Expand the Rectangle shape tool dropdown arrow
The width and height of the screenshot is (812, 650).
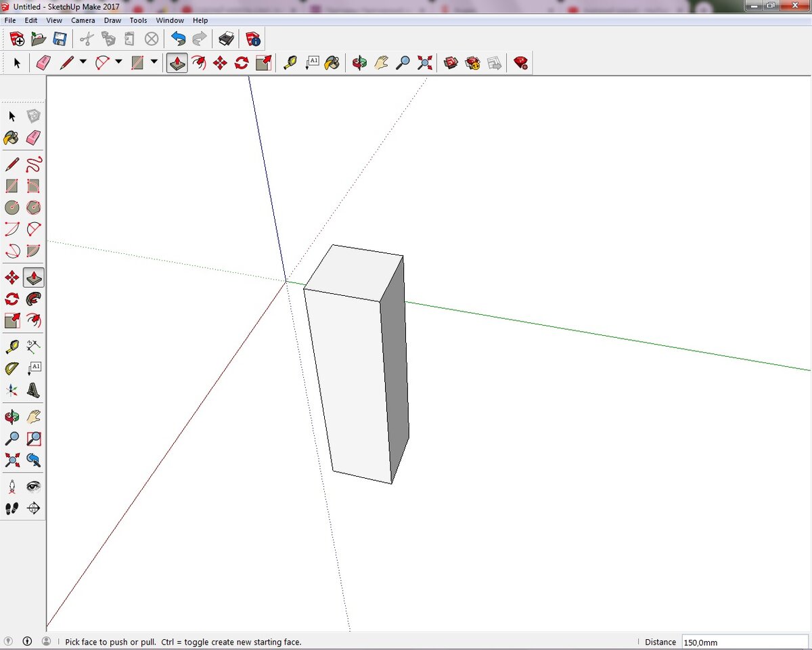click(154, 62)
